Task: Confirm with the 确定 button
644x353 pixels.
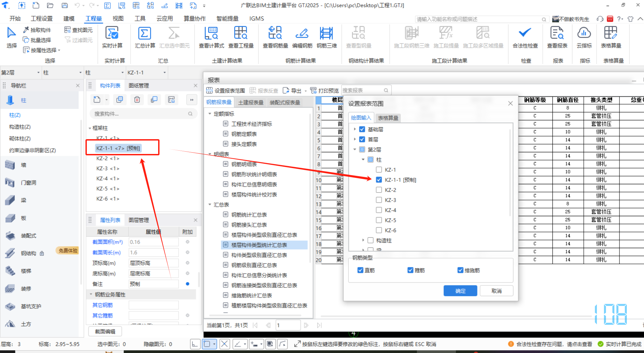Action: pyautogui.click(x=460, y=291)
